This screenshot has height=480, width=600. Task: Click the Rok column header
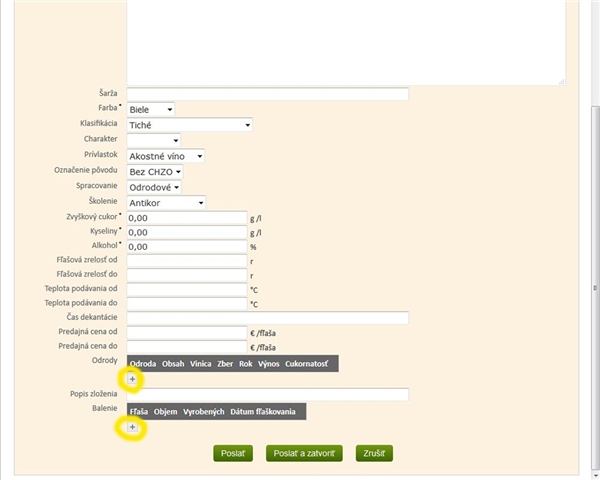[x=246, y=364]
